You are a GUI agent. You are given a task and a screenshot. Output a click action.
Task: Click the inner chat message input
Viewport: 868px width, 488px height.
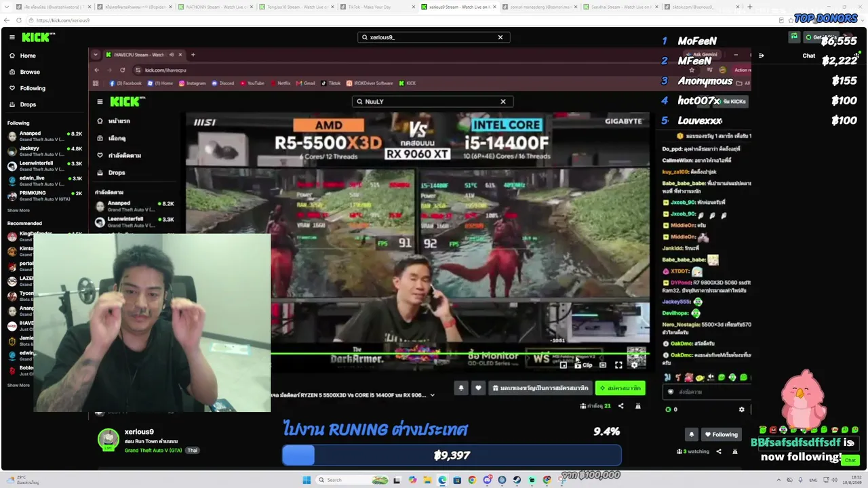click(705, 392)
